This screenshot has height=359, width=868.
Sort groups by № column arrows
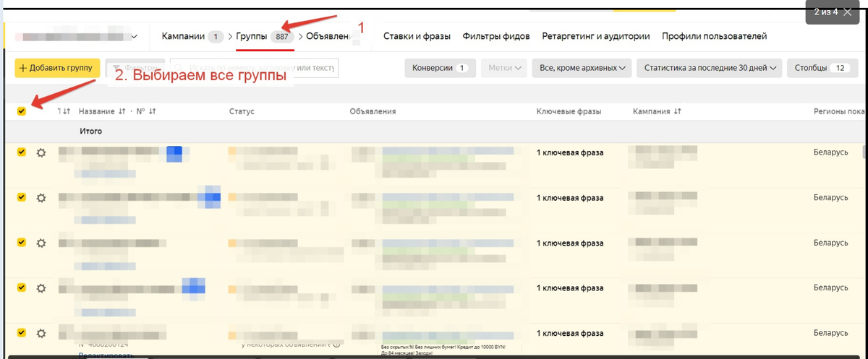pyautogui.click(x=153, y=112)
